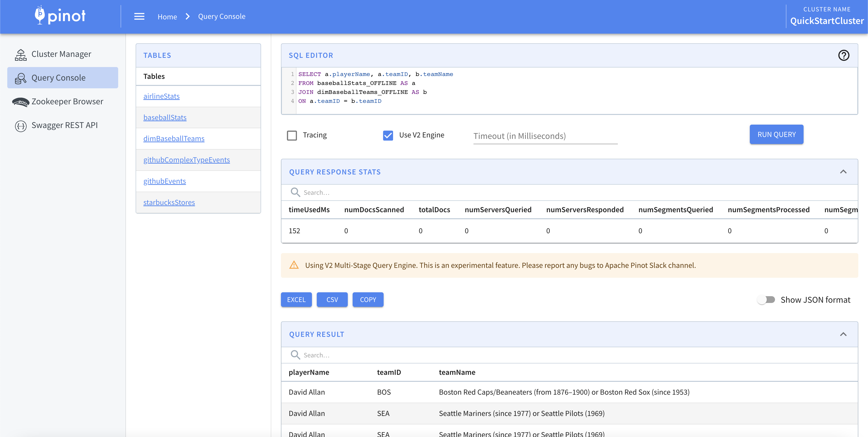Uncheck the Use V2 Engine checkbox
This screenshot has height=437, width=868.
tap(388, 135)
